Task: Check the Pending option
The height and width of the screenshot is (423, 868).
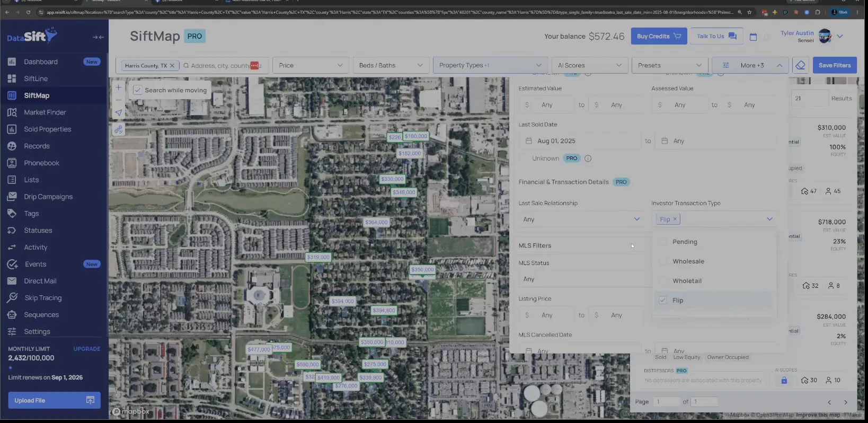Action: [x=662, y=242]
